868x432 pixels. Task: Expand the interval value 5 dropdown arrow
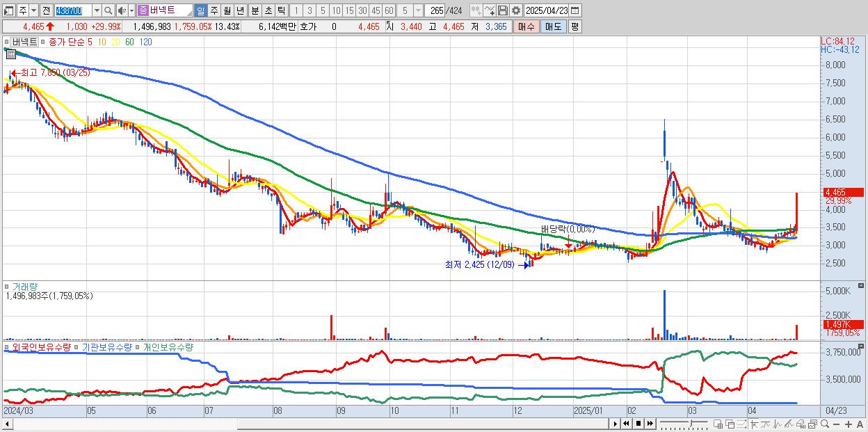click(x=418, y=10)
